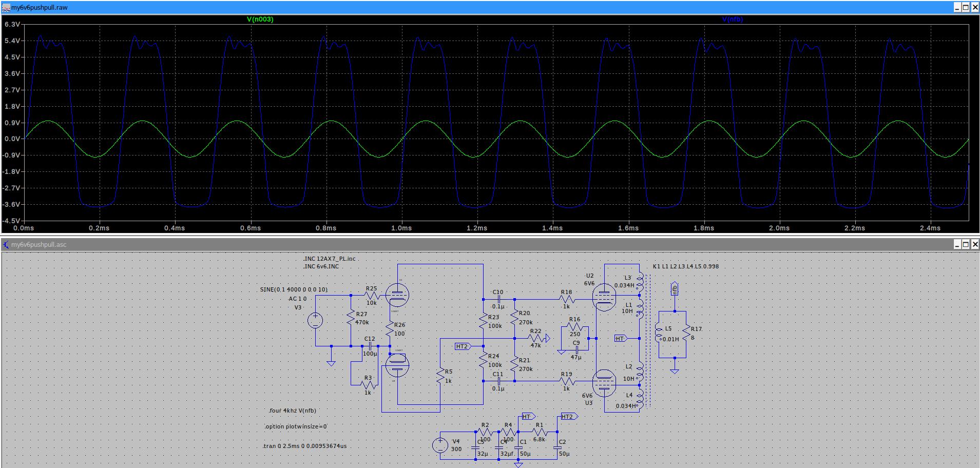The height and width of the screenshot is (468, 980).
Task: Select resistor R22 47k symbol
Action: pyautogui.click(x=535, y=338)
